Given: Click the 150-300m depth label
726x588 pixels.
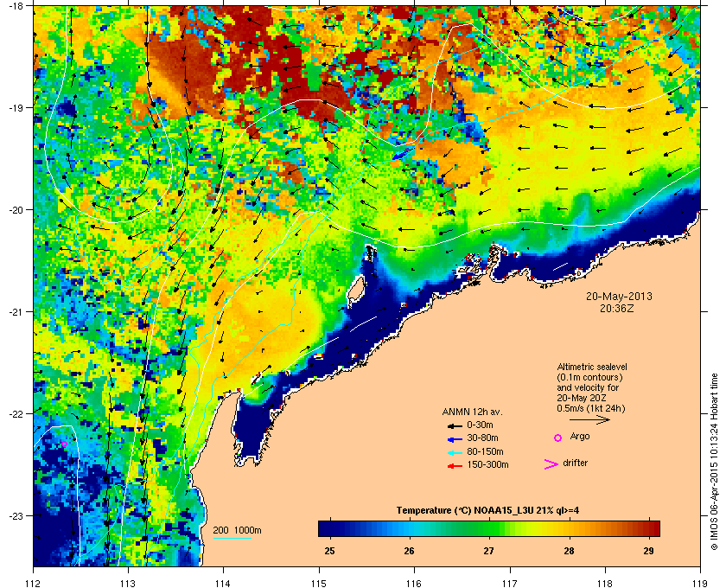Looking at the screenshot, I should 487,464.
